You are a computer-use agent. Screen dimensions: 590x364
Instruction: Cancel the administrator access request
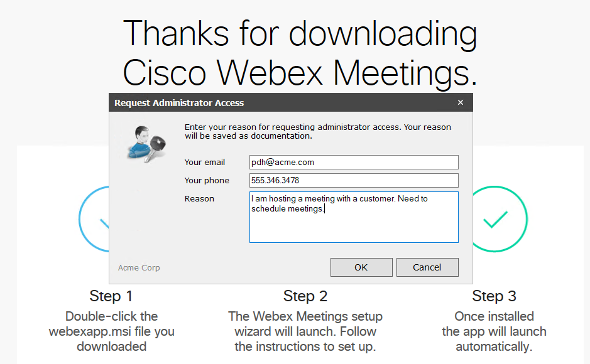coord(427,267)
